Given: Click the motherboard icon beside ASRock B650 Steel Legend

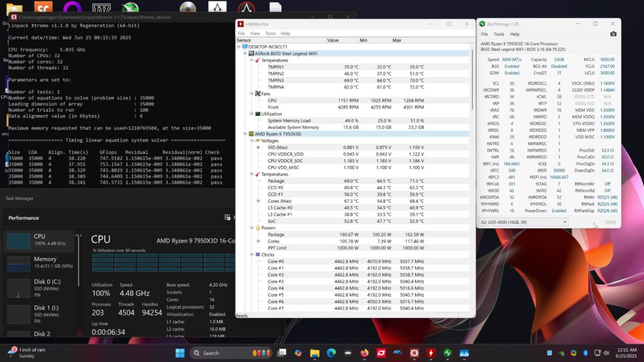Looking at the screenshot, I should (251, 53).
